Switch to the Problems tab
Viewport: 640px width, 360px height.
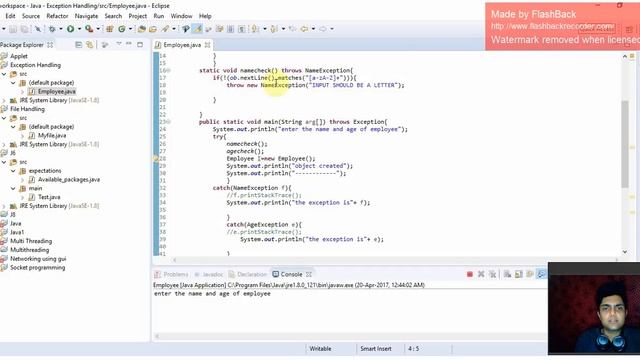pos(171,274)
